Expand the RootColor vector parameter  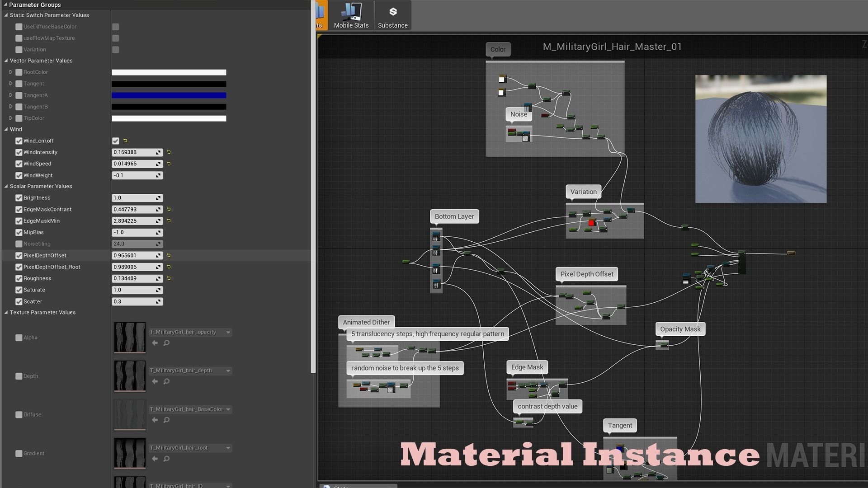pyautogui.click(x=11, y=72)
